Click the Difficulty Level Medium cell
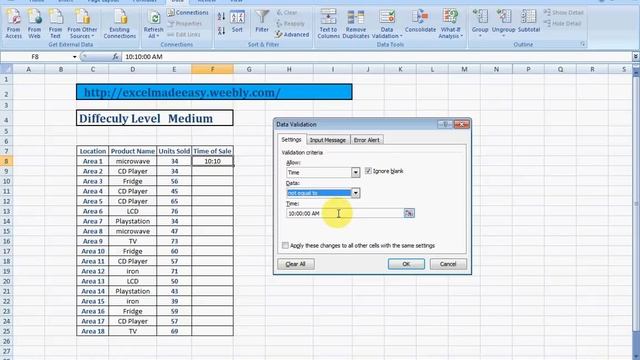Viewport: 640px width, 360px height. [x=155, y=118]
